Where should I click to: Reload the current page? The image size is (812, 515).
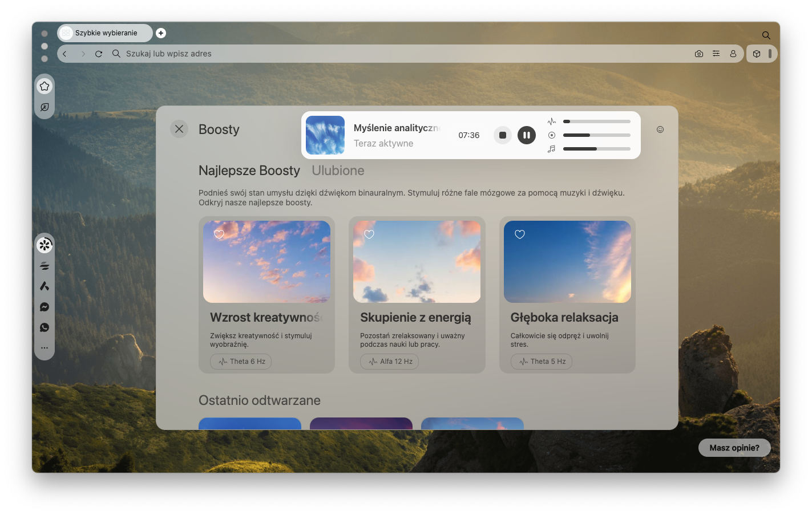(99, 54)
